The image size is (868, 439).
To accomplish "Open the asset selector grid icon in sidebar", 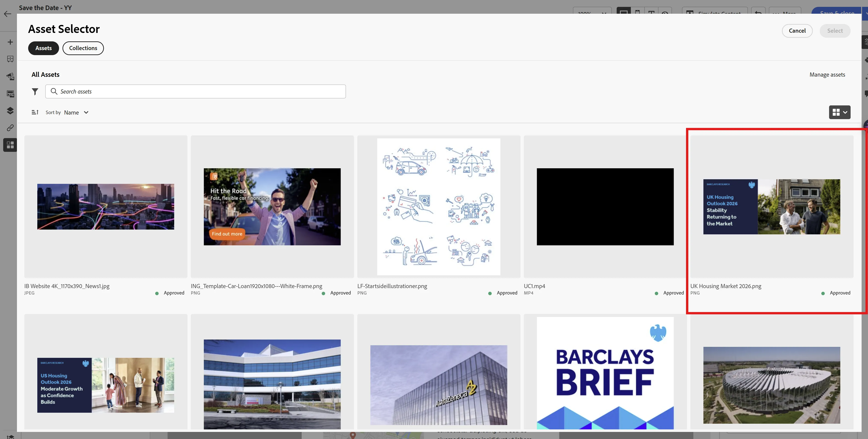I will pyautogui.click(x=10, y=145).
